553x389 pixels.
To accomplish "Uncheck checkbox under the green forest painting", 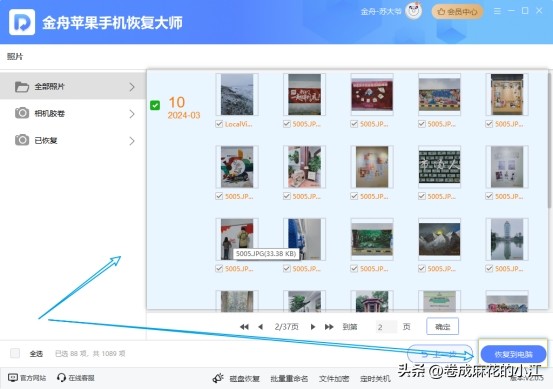I will (x=354, y=268).
